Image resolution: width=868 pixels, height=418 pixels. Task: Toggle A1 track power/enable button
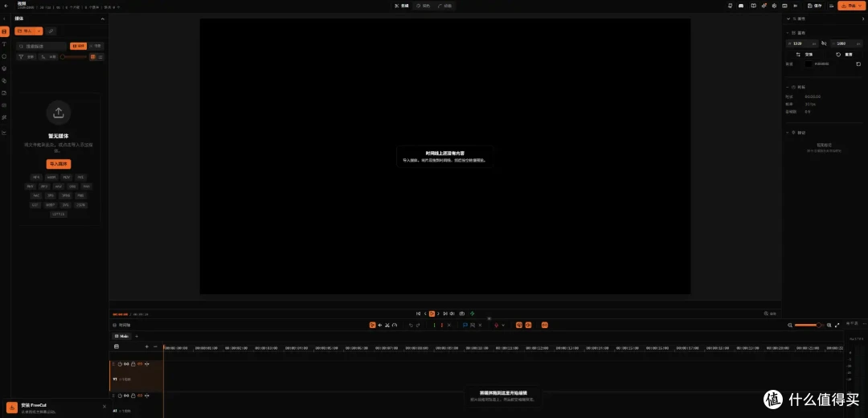click(120, 395)
